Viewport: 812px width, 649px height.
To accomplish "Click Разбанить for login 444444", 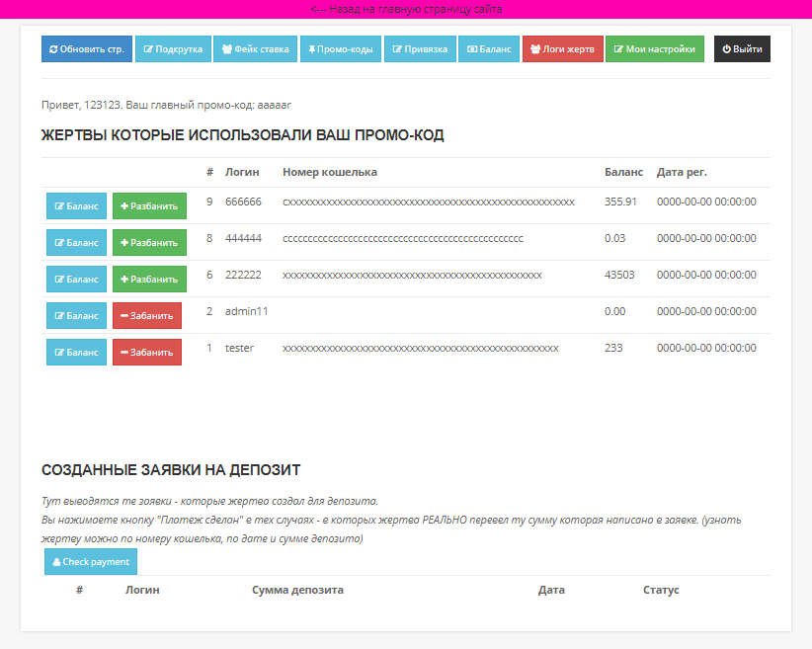I will [149, 242].
